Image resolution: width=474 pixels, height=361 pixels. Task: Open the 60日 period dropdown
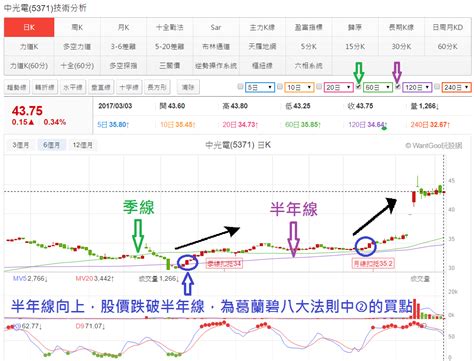coord(378,87)
